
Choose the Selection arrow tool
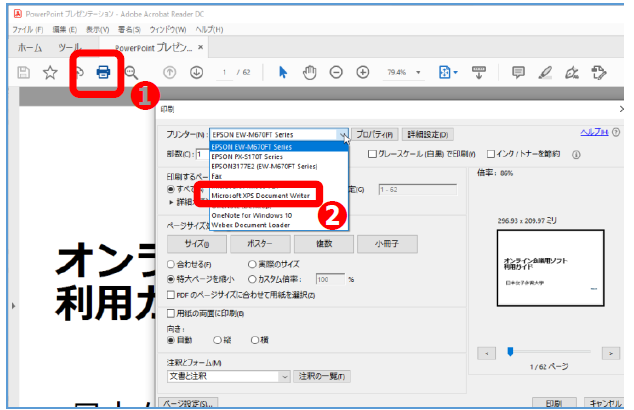tap(283, 72)
